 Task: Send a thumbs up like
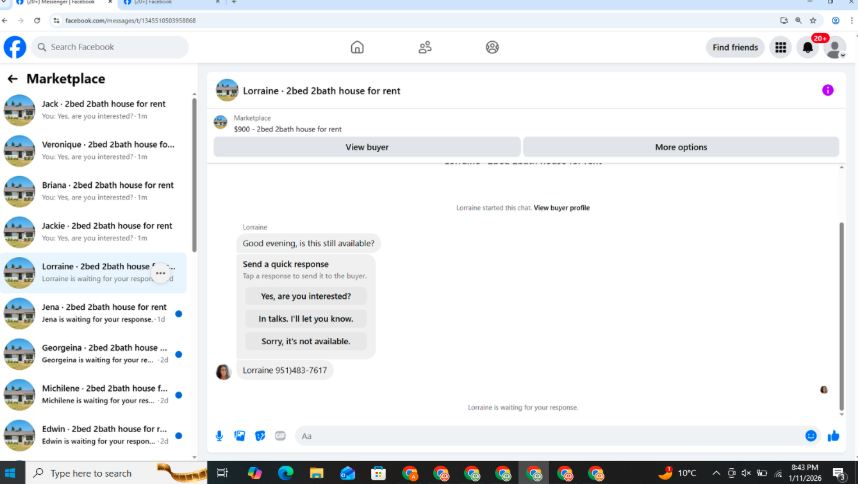tap(833, 436)
